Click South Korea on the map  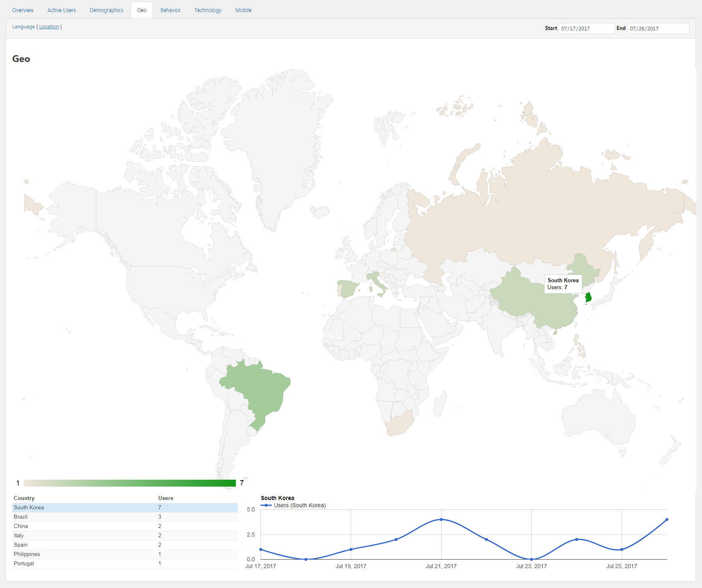pos(588,298)
